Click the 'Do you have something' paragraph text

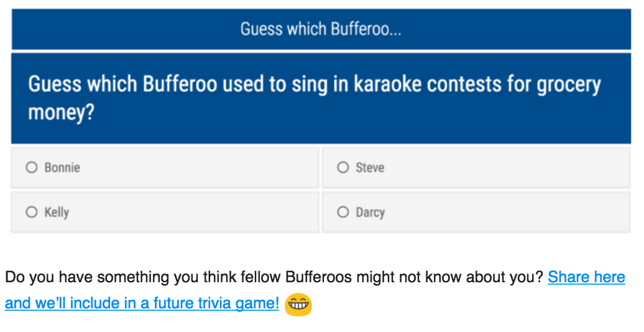click(274, 277)
